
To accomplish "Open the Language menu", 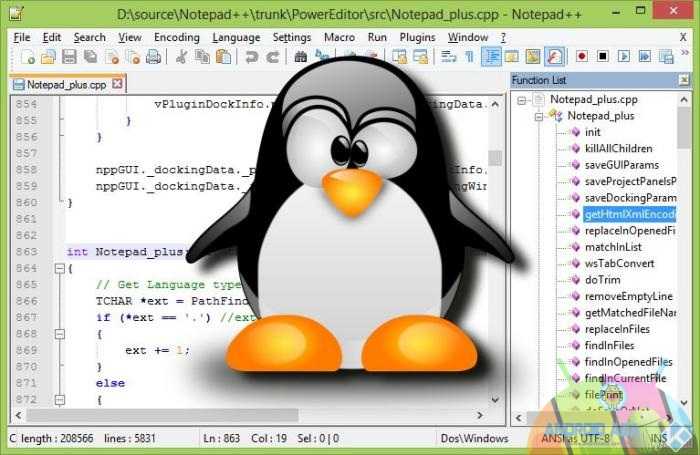I will (236, 38).
